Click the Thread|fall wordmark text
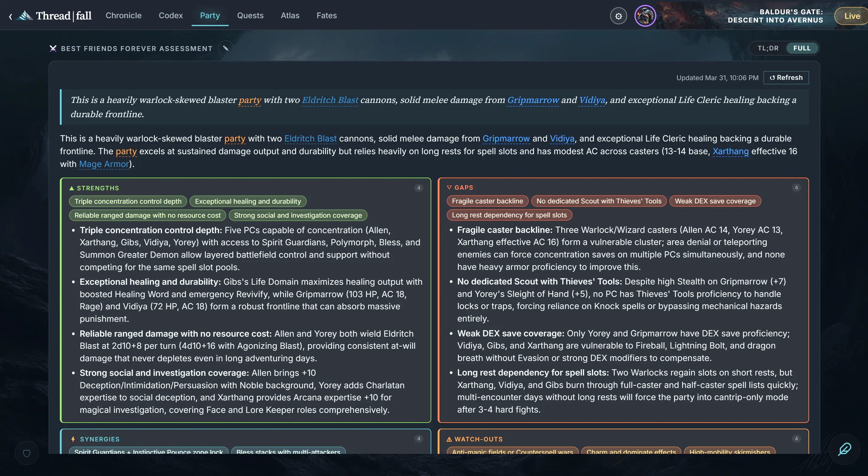The image size is (868, 476). coord(64,15)
